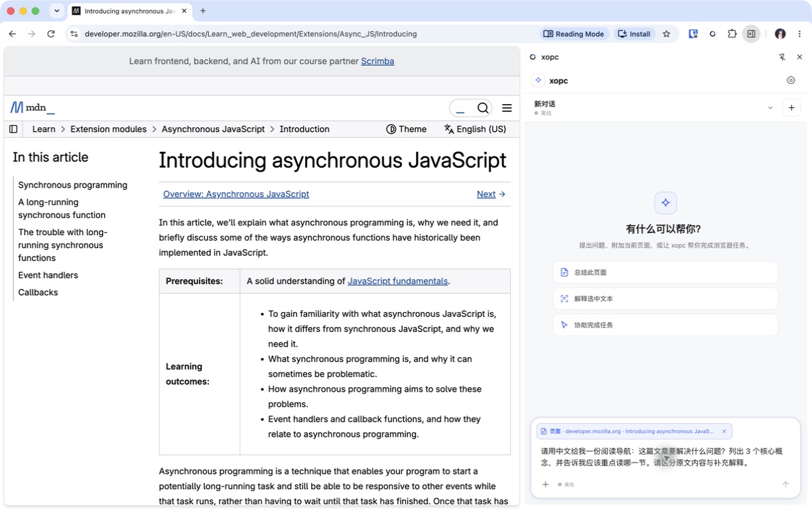Navigate to Asynchronous JavaScript breadcrumb
This screenshot has height=509, width=812.
click(x=213, y=129)
